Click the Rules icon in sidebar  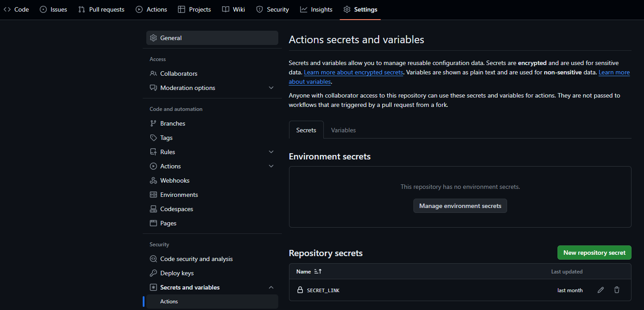(153, 152)
